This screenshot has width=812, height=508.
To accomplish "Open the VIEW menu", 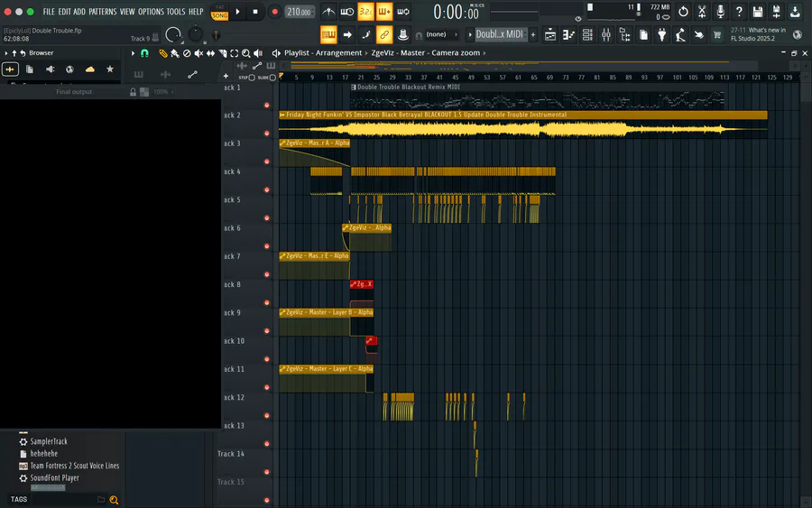I will pyautogui.click(x=127, y=12).
